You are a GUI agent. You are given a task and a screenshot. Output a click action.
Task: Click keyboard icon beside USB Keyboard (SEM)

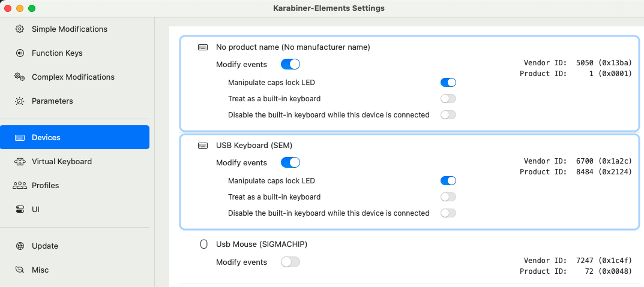click(203, 146)
